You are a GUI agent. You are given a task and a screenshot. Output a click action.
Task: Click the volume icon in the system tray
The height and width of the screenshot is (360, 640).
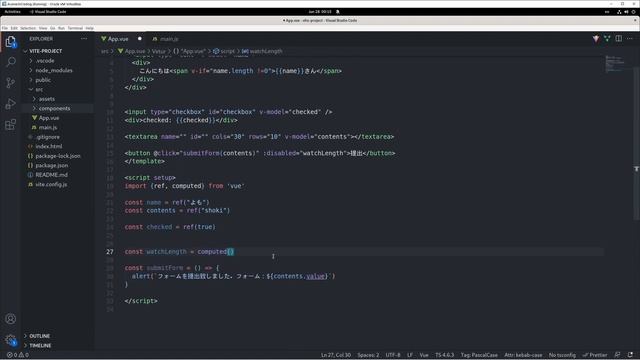coord(626,12)
